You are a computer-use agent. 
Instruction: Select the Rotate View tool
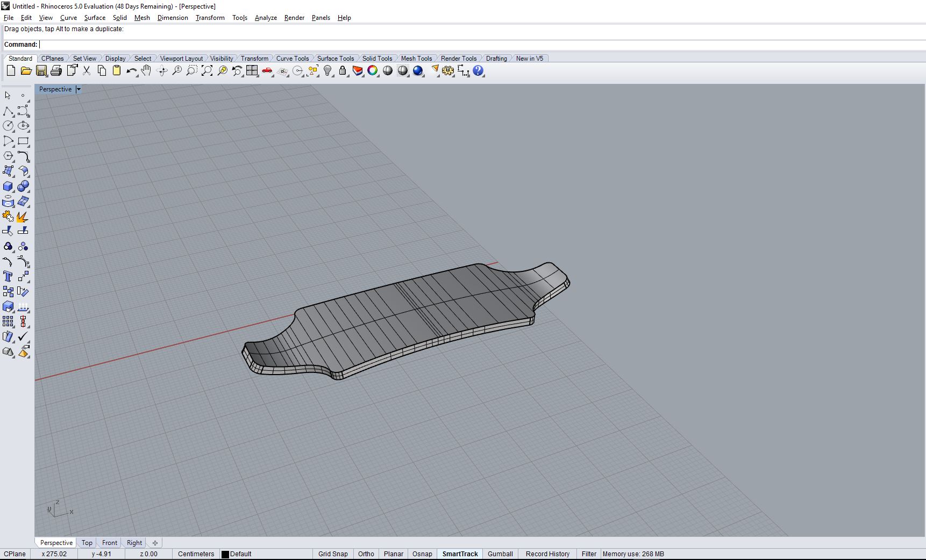point(161,70)
